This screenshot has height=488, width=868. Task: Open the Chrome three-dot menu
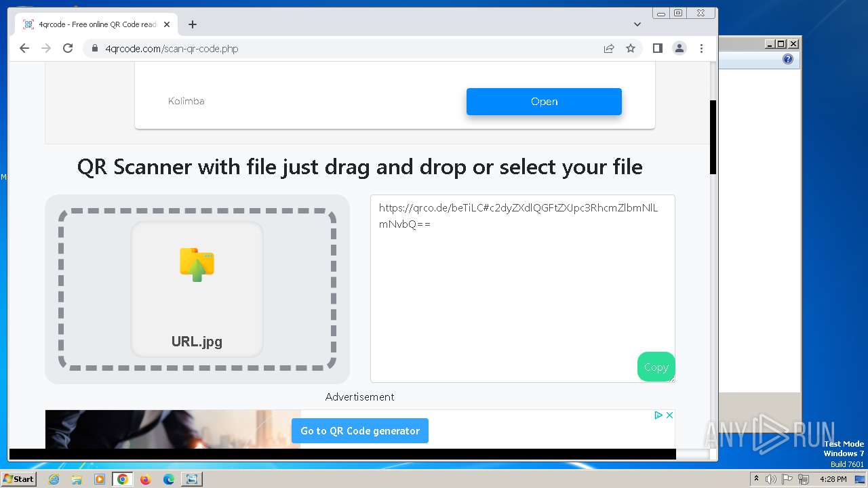click(x=701, y=48)
